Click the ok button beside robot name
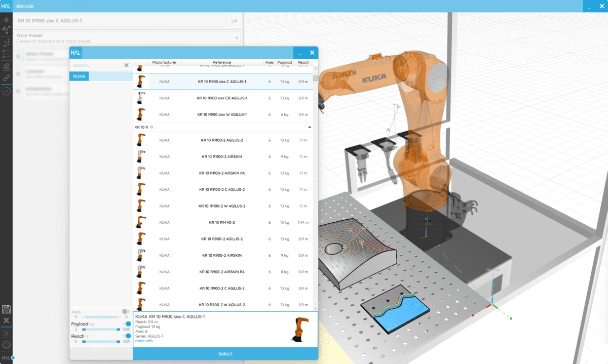 tap(234, 21)
